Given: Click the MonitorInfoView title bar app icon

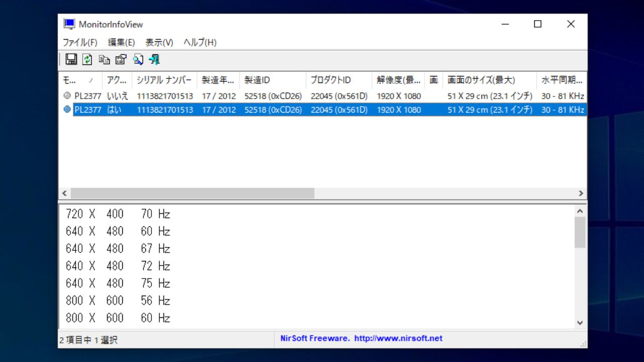Looking at the screenshot, I should click(69, 24).
